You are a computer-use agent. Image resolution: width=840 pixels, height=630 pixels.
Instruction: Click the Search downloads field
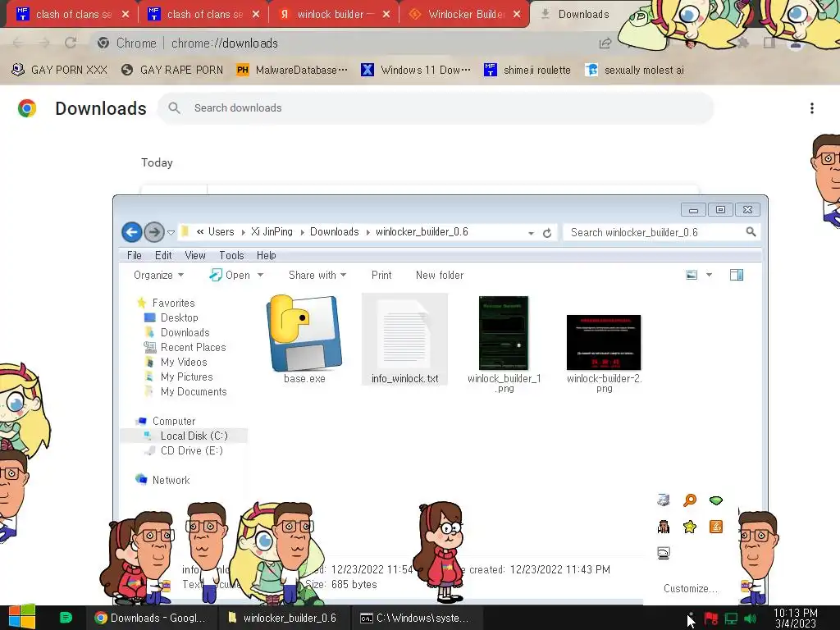coord(436,108)
